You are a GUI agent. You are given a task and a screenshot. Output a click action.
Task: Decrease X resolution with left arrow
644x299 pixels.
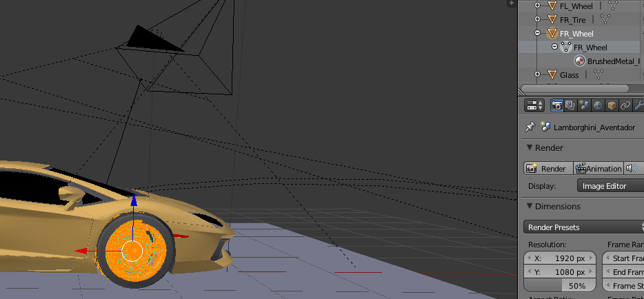click(x=530, y=258)
